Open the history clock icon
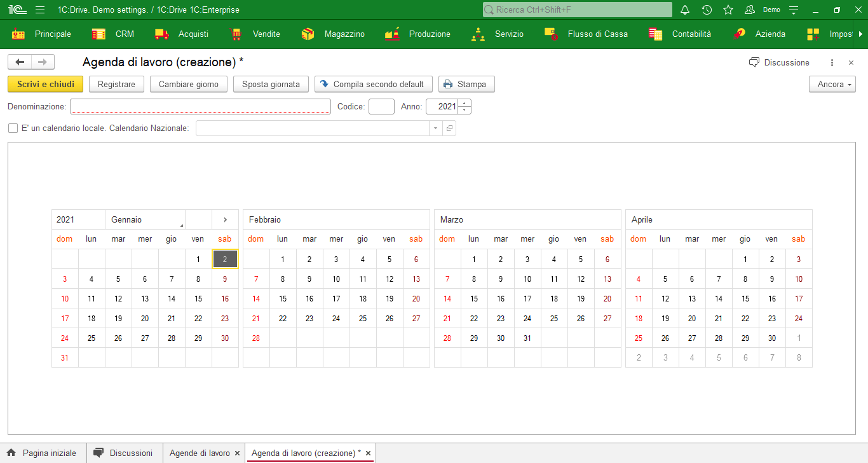The image size is (868, 463). (x=707, y=10)
